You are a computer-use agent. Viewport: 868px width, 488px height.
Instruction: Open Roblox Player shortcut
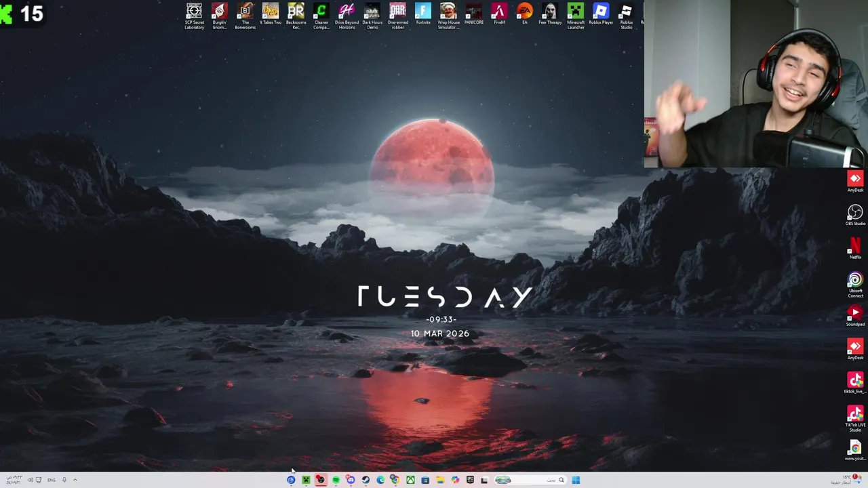click(601, 15)
